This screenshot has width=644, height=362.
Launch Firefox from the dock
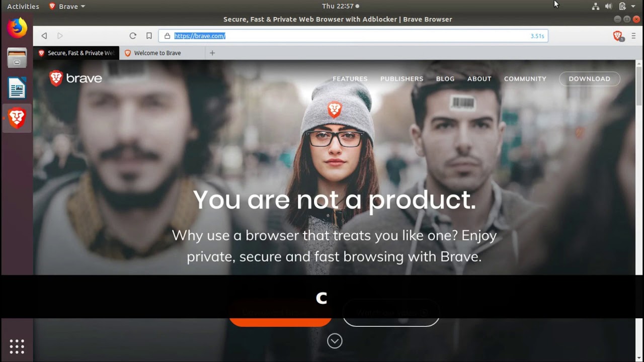pyautogui.click(x=17, y=28)
